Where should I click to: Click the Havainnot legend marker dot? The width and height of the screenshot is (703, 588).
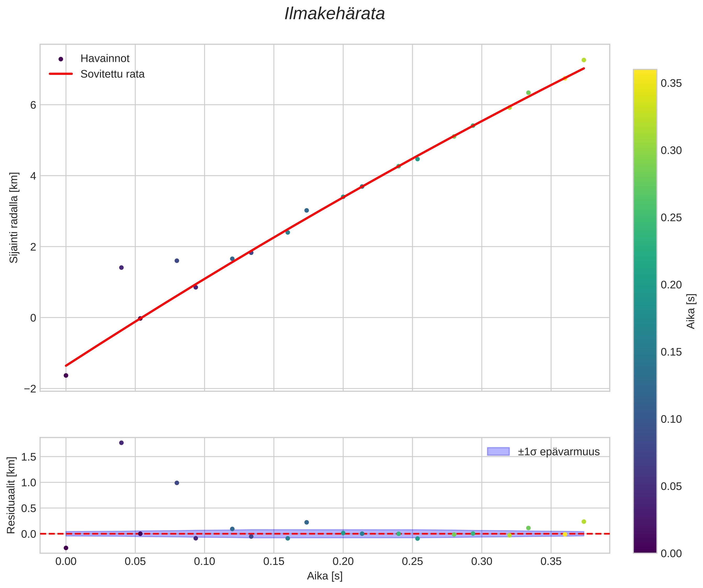(x=61, y=59)
